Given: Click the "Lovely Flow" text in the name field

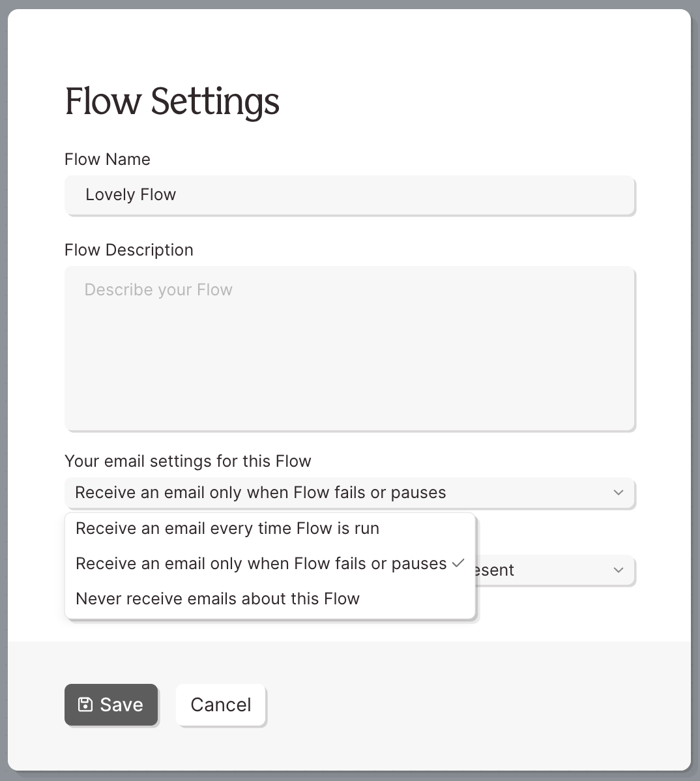Looking at the screenshot, I should click(x=130, y=194).
